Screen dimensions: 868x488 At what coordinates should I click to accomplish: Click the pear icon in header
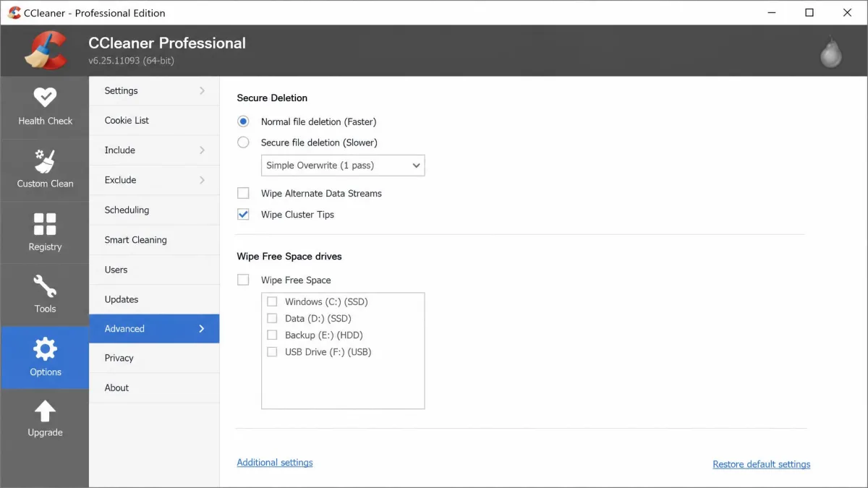830,52
